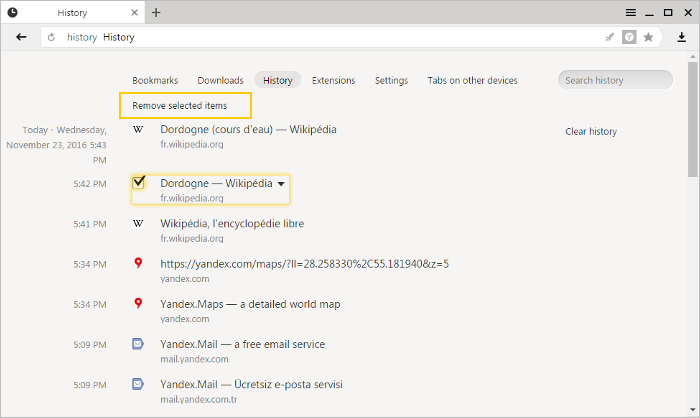Click red map pin beside Yandex.Maps detailed world map
700x418 pixels.
tap(138, 303)
